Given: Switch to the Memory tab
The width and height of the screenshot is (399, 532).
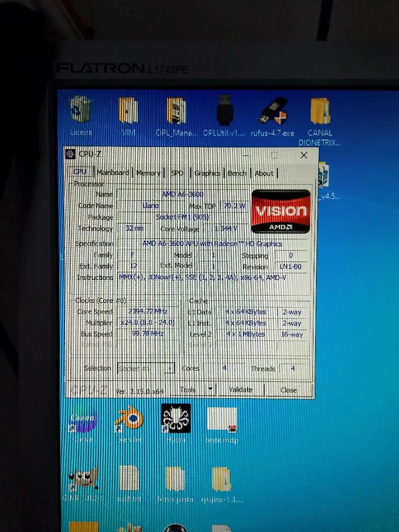Looking at the screenshot, I should point(148,173).
